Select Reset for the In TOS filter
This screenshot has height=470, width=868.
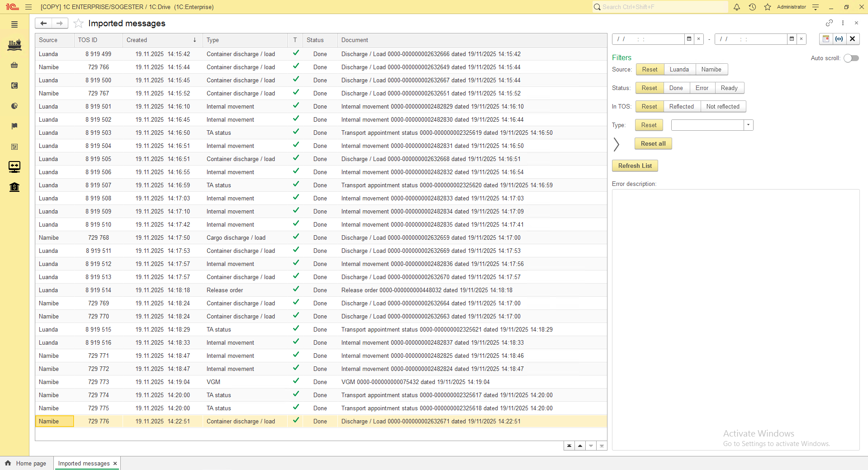650,106
